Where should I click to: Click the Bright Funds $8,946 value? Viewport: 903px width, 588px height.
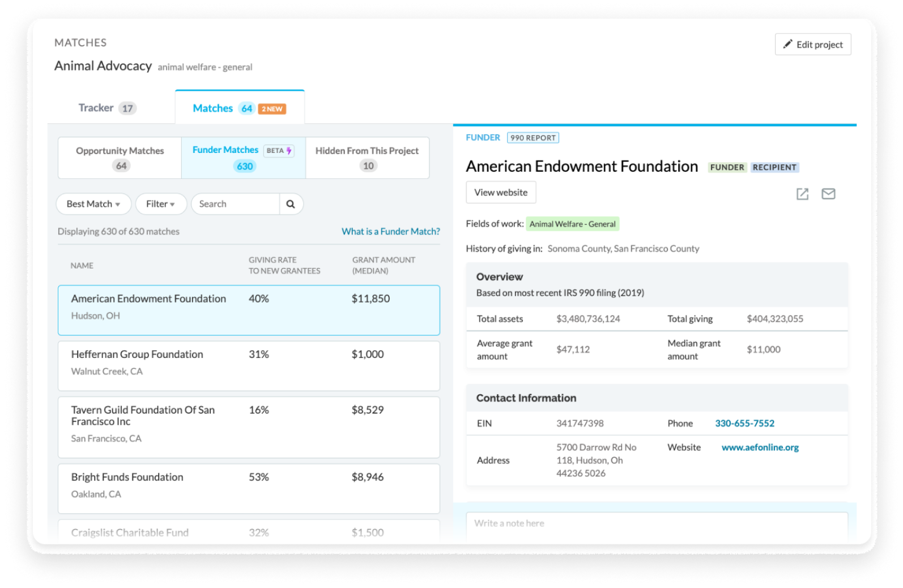(x=368, y=477)
